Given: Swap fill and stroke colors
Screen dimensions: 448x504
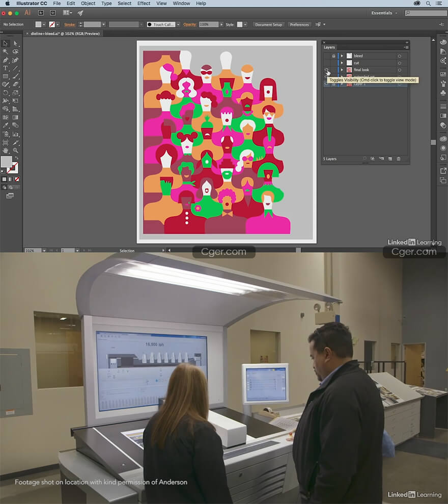Looking at the screenshot, I should pyautogui.click(x=17, y=158).
